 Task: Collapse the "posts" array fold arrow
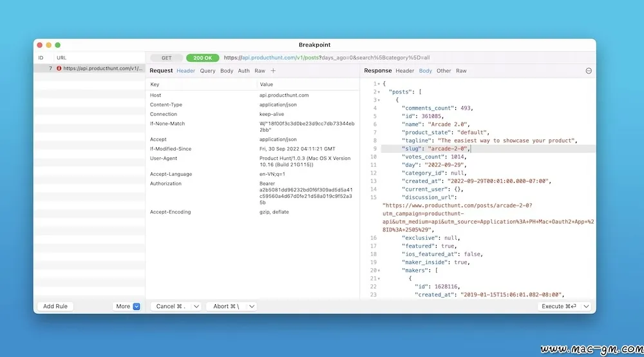379,92
